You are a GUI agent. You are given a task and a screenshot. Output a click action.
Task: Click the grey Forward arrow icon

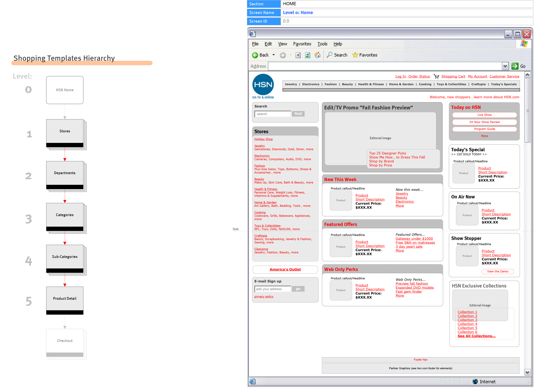point(282,55)
